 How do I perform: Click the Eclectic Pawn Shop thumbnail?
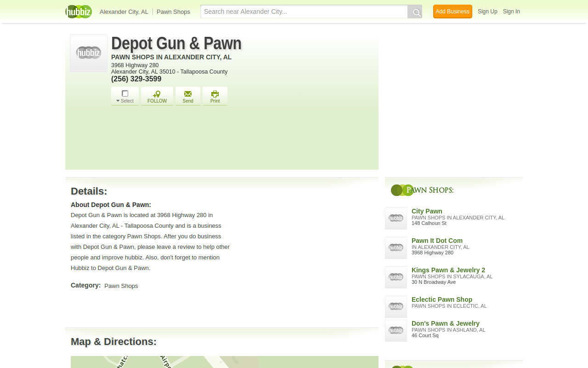pyautogui.click(x=396, y=307)
